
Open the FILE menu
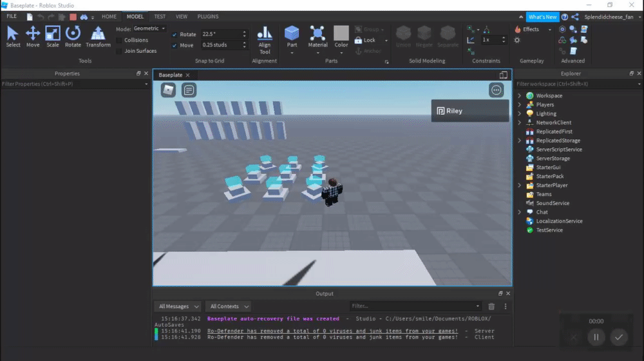coord(12,17)
